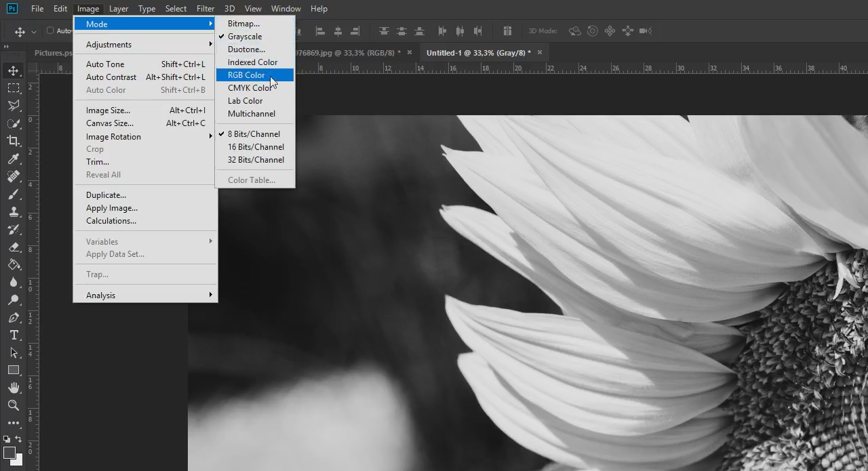Click the Rotate the 3D Object icon
The image size is (868, 471).
coord(574,30)
